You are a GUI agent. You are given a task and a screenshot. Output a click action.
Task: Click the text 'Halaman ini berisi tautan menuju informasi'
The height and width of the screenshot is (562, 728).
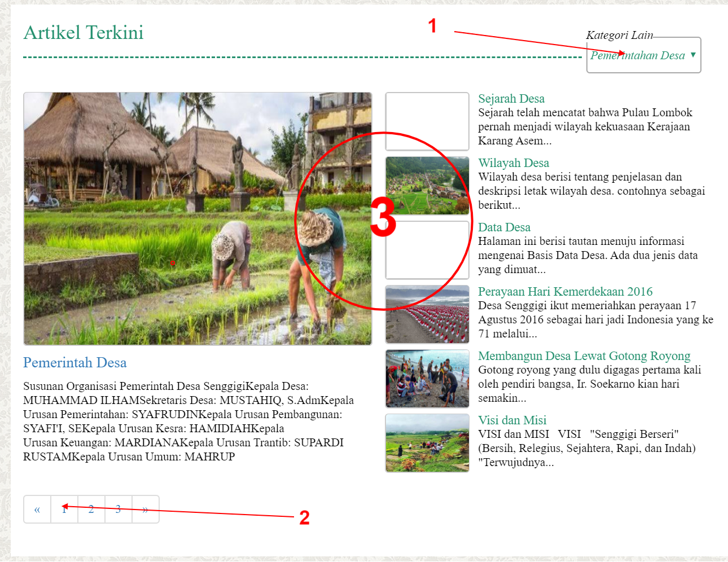581,242
